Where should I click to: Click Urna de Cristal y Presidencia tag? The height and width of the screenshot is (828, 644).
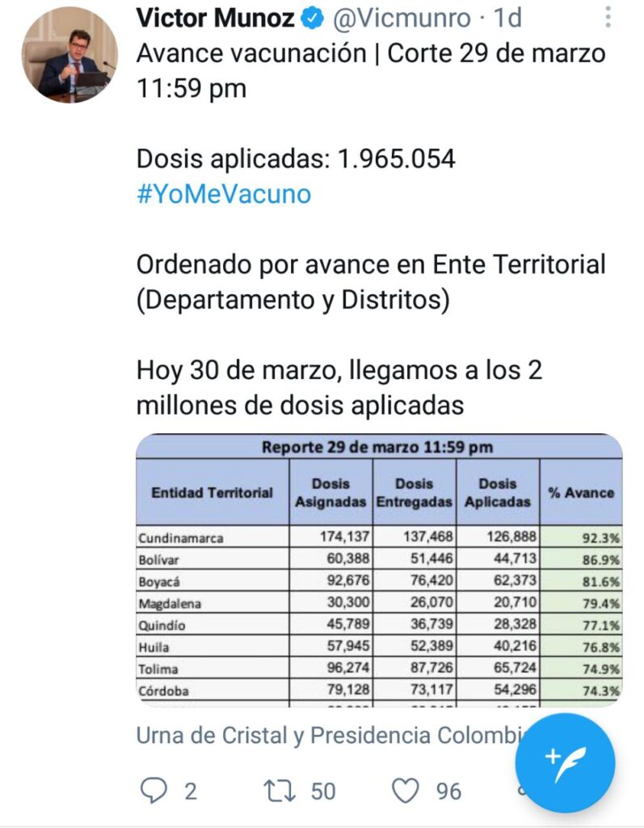click(x=333, y=735)
